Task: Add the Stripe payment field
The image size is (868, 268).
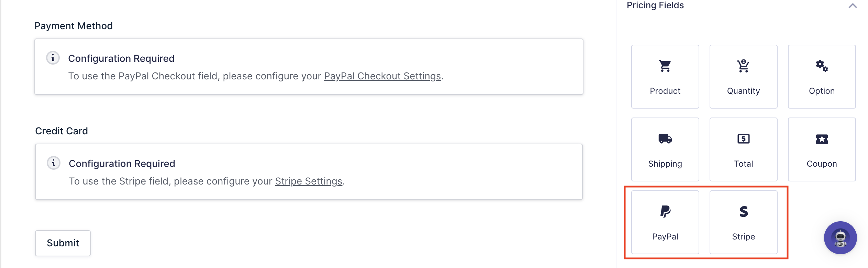Action: [x=743, y=222]
